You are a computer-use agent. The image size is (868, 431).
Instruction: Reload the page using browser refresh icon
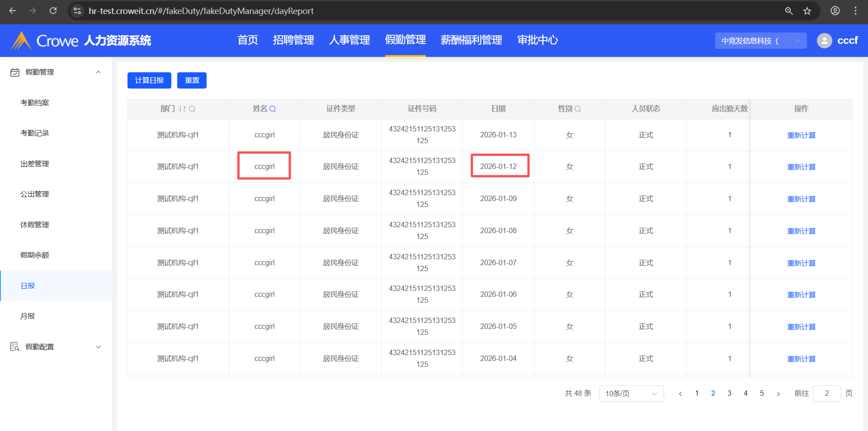(x=53, y=11)
